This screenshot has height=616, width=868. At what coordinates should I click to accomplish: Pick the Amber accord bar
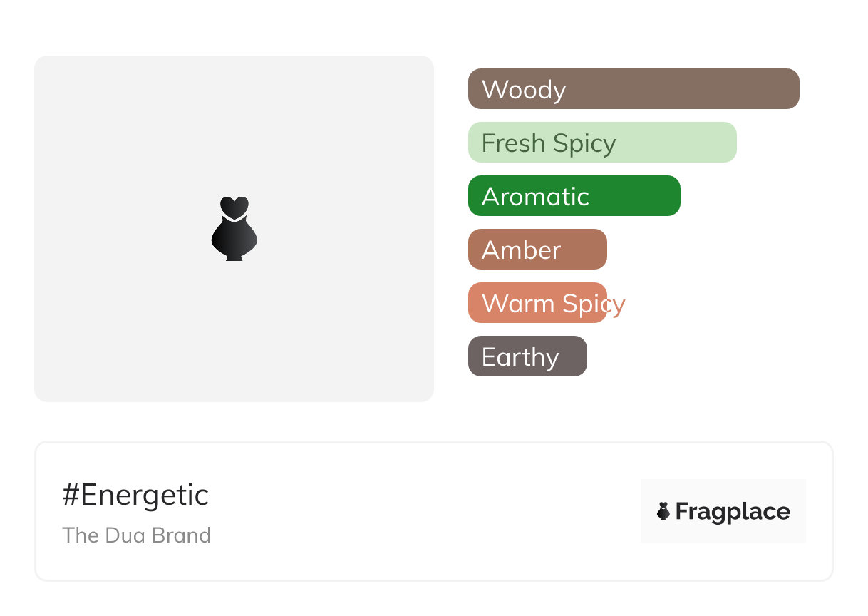point(537,250)
